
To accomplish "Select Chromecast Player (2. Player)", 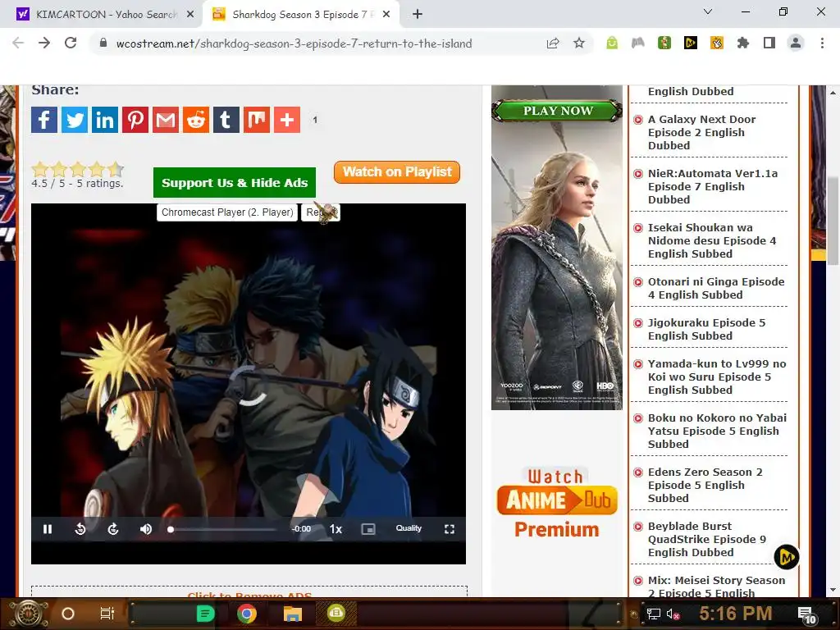I will coord(227,212).
